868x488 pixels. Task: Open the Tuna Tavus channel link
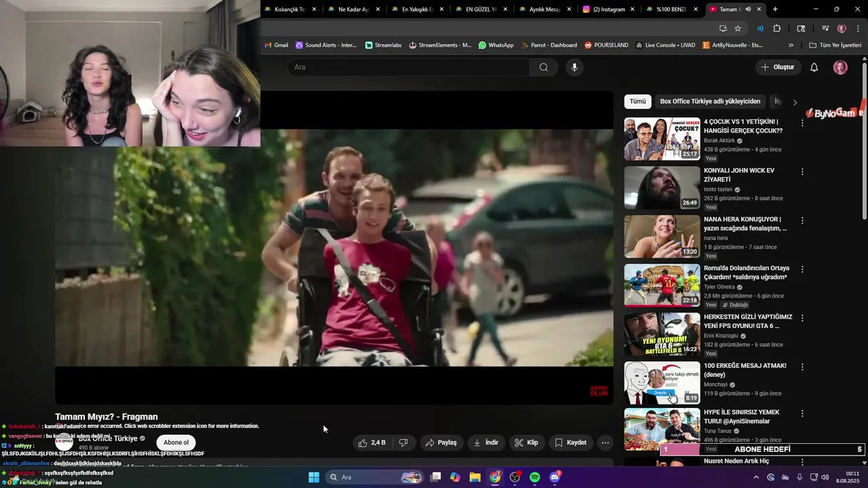[x=719, y=430]
